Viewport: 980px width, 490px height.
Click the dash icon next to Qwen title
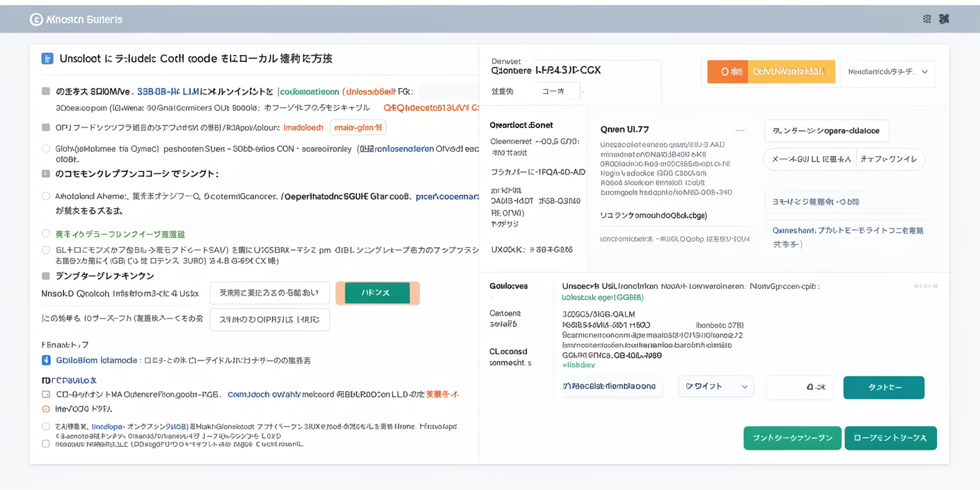click(x=740, y=130)
